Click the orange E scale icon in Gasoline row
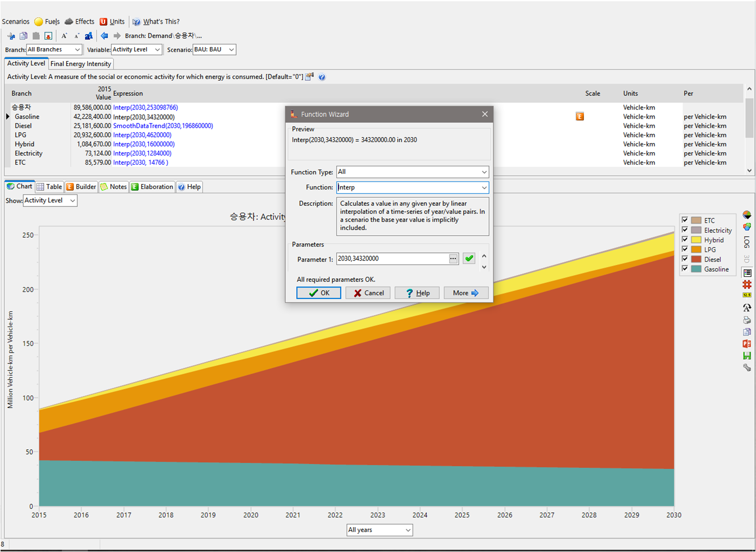Image resolution: width=756 pixels, height=552 pixels. pos(579,116)
